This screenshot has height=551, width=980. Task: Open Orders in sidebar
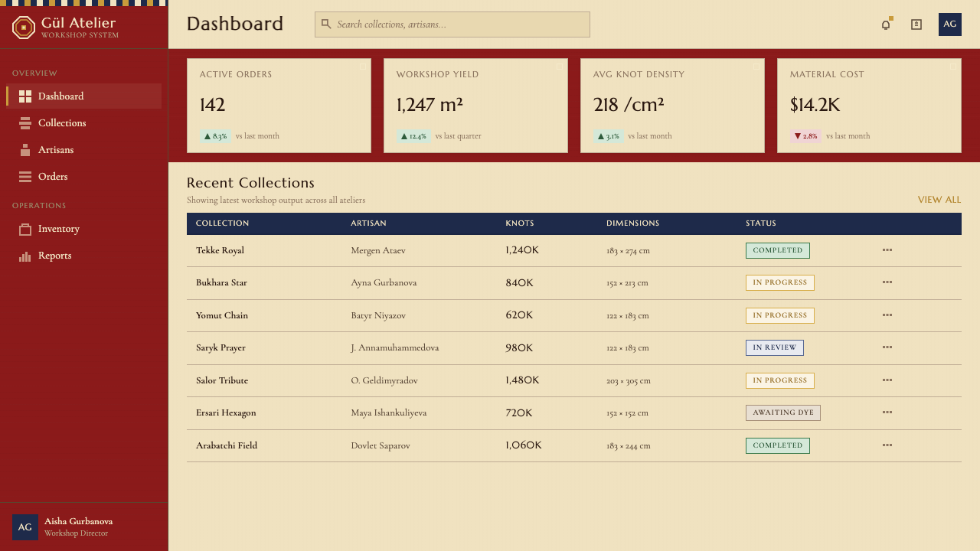(84, 177)
